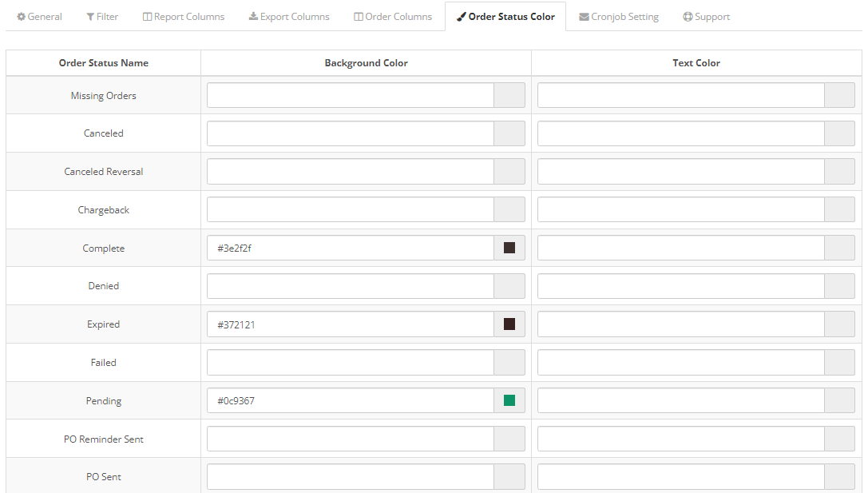Focus Pending text color field
This screenshot has width=868, height=493.
pyautogui.click(x=681, y=400)
